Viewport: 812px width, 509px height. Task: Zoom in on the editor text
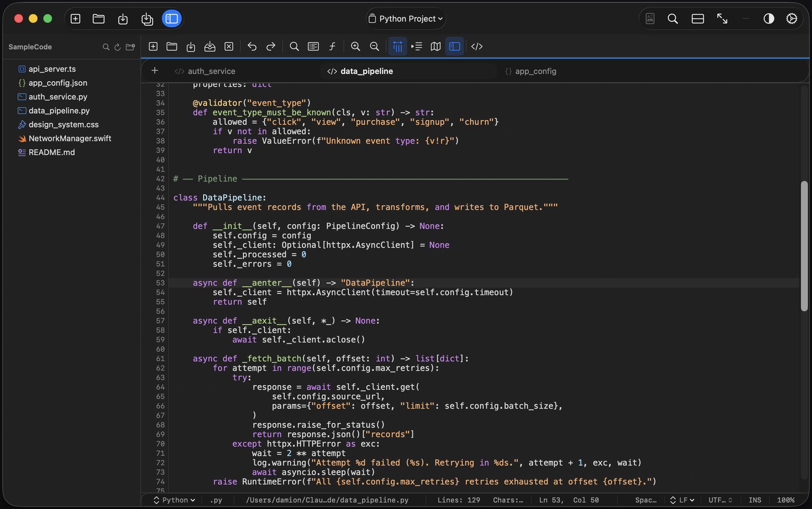pos(356,47)
